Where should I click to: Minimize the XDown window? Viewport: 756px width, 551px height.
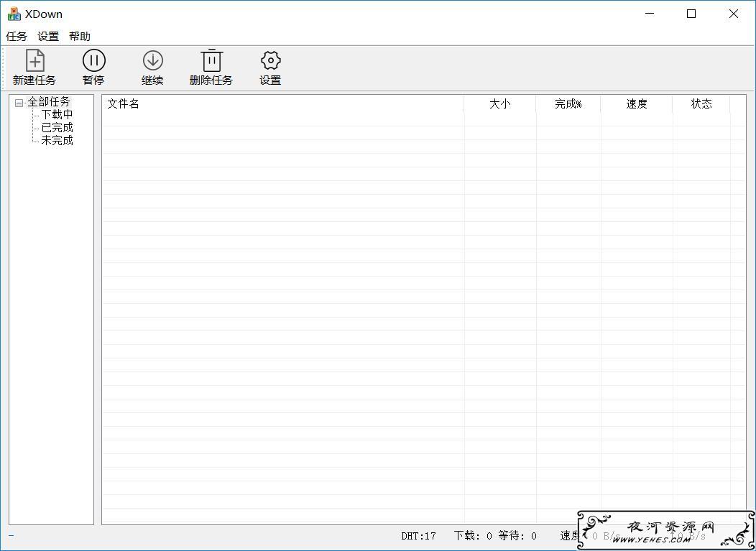pyautogui.click(x=650, y=14)
